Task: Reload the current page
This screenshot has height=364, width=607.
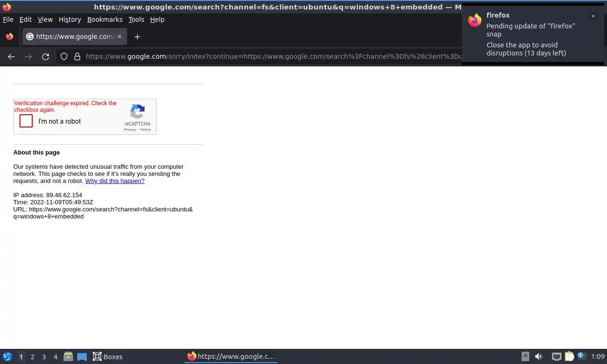Action: coord(46,56)
